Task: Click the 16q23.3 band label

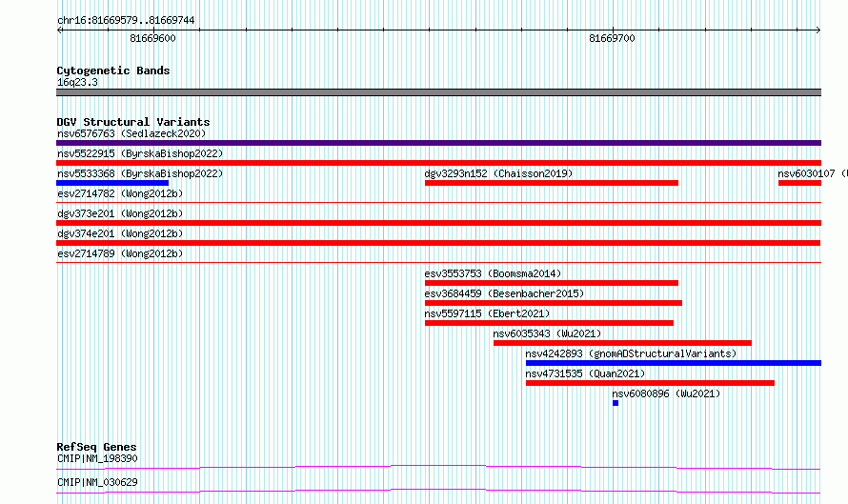Action: tap(77, 82)
